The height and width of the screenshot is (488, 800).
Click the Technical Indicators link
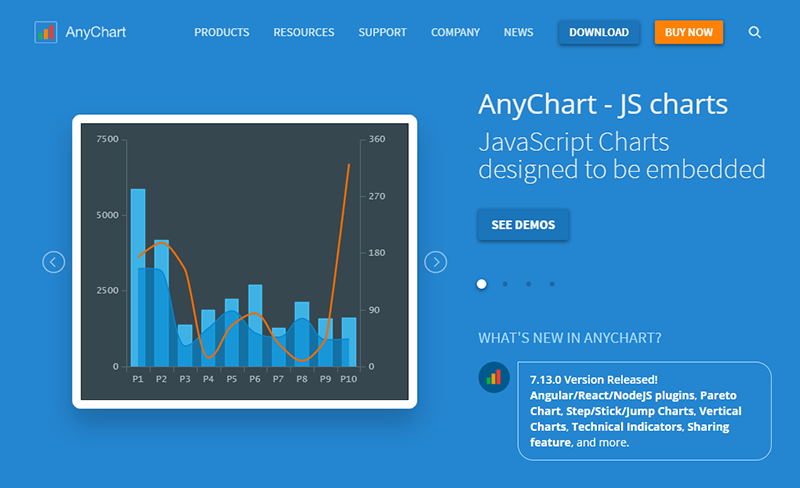(627, 427)
